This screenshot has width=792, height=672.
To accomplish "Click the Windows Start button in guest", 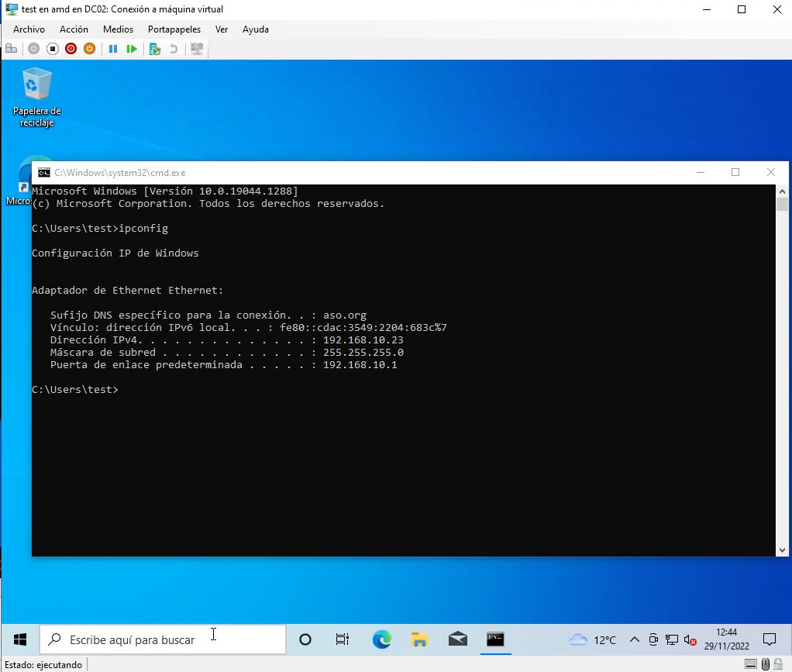I will pyautogui.click(x=20, y=639).
